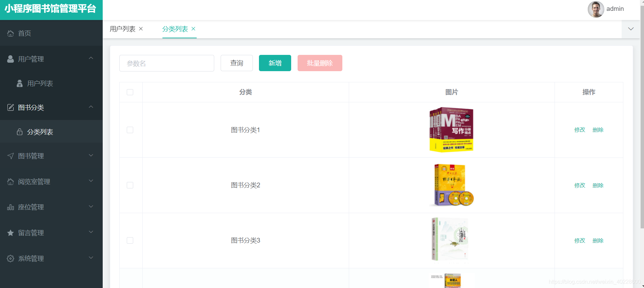Image resolution: width=644 pixels, height=288 pixels.
Task: Click the icon next to 用户列表 in the sidebar
Action: click(x=20, y=83)
